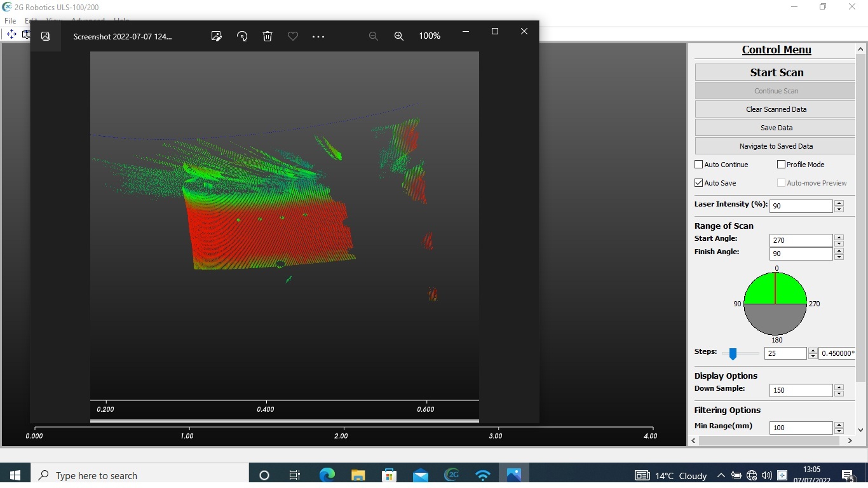
Task: Delete the photo with the trash icon
Action: click(x=268, y=36)
